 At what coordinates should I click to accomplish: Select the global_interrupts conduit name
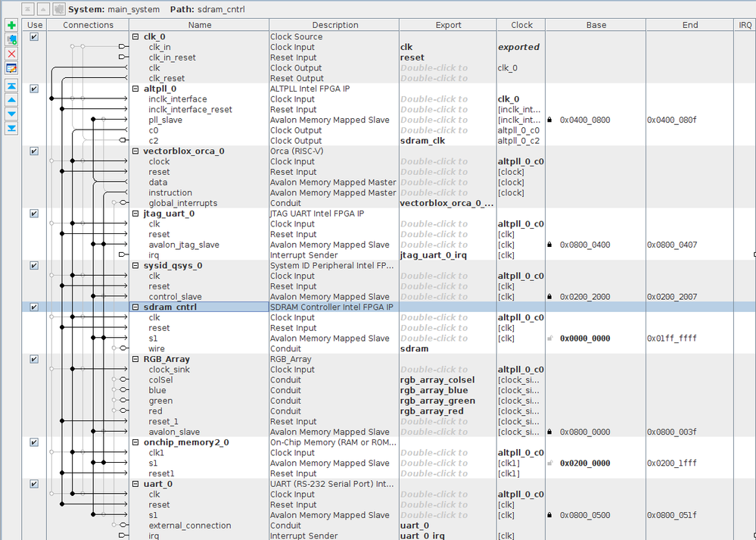pyautogui.click(x=182, y=203)
